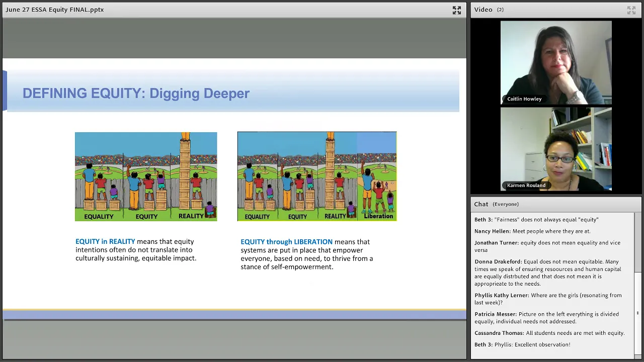Screen dimensions: 644x362
Task: Select Nancy Hellen's chat message
Action: point(532,231)
